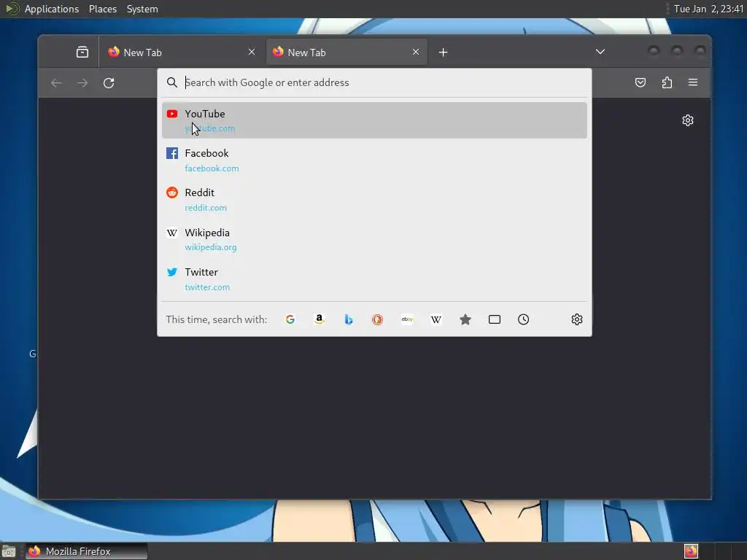Image resolution: width=747 pixels, height=560 pixels.
Task: Open Pocket save icon in toolbar
Action: point(640,82)
